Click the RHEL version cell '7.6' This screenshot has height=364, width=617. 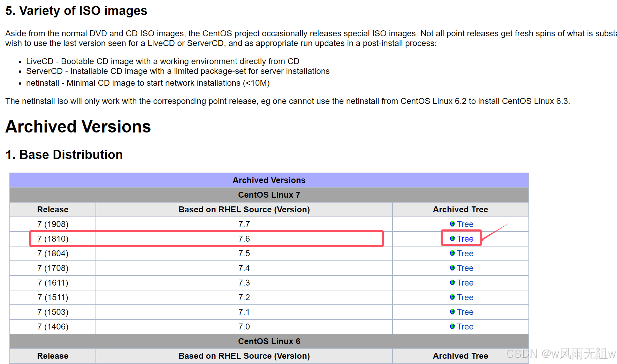coord(244,239)
